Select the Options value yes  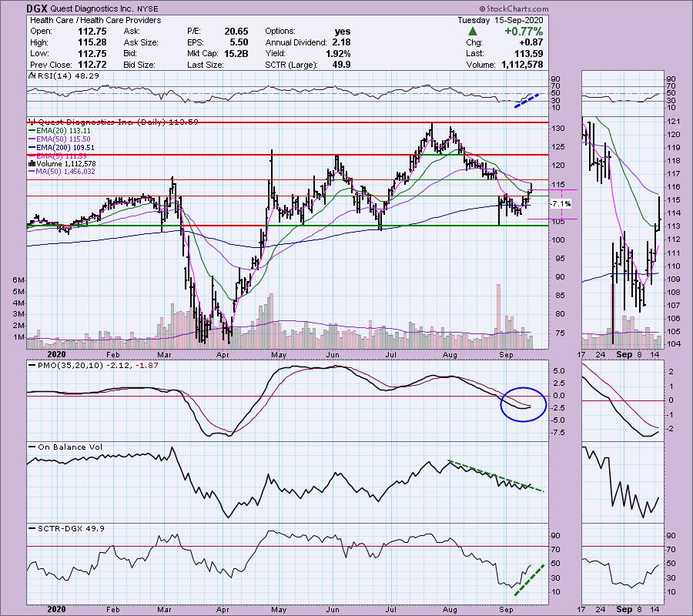click(x=343, y=32)
